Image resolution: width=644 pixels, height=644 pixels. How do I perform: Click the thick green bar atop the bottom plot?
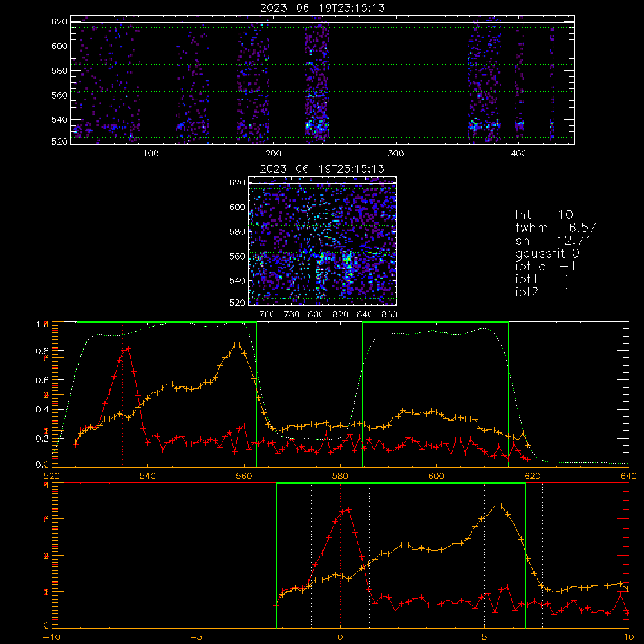tap(401, 483)
